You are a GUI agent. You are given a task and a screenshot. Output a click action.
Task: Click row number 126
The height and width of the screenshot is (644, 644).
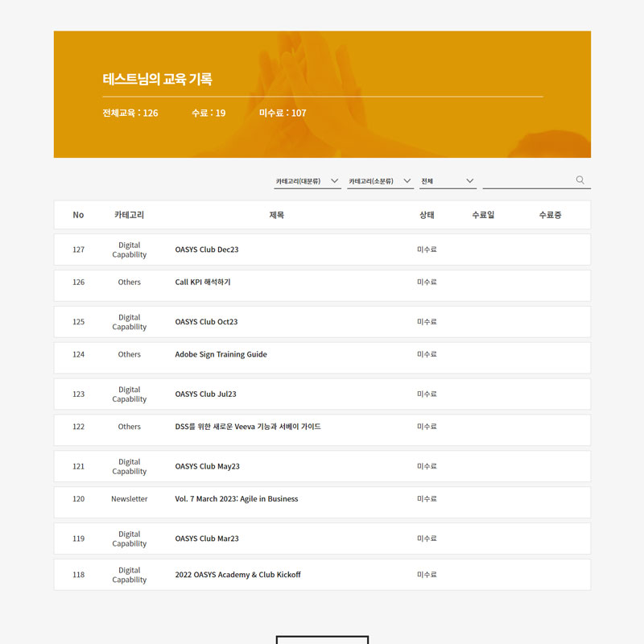pyautogui.click(x=78, y=283)
